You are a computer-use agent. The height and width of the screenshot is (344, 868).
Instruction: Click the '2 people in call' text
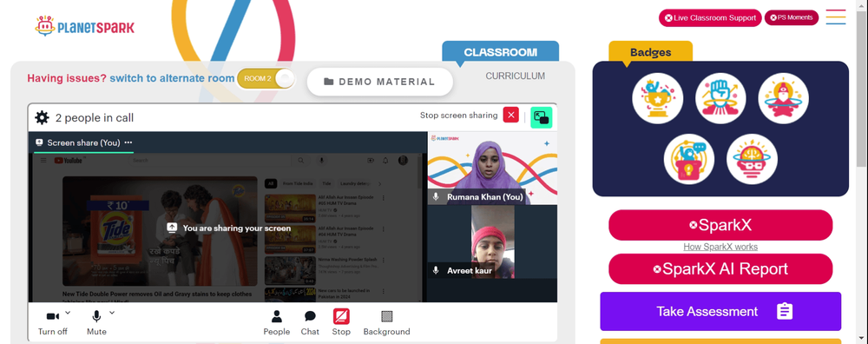pos(95,118)
